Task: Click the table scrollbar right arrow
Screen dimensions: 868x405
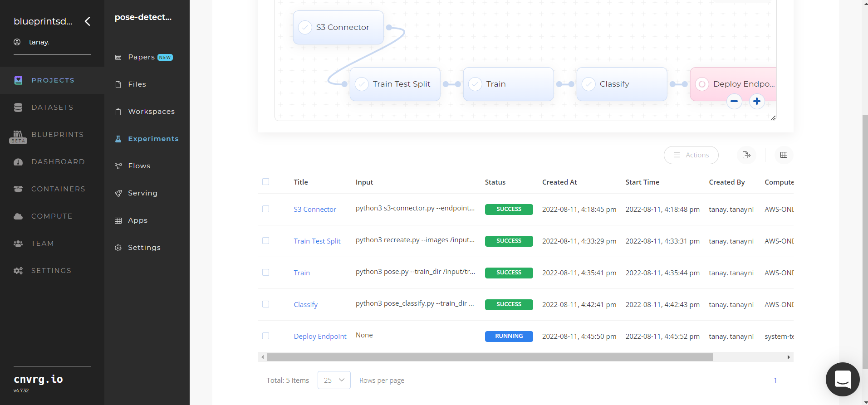Action: click(789, 357)
